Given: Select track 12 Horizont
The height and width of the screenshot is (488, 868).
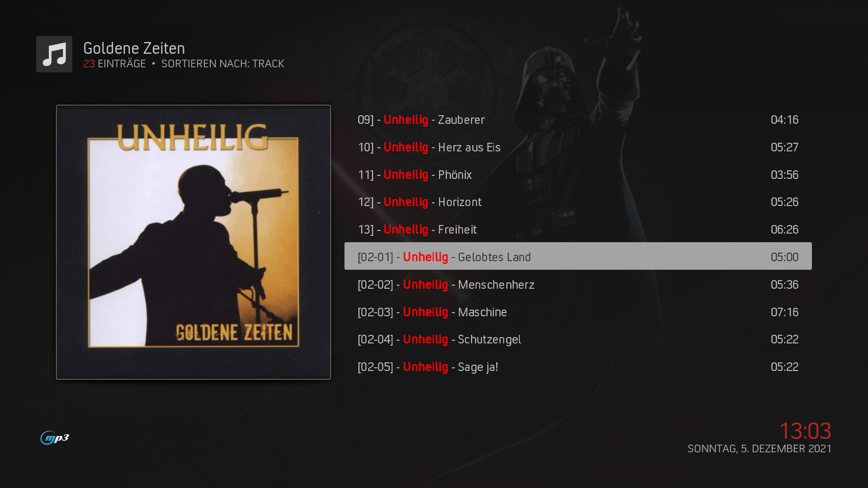Looking at the screenshot, I should 578,202.
